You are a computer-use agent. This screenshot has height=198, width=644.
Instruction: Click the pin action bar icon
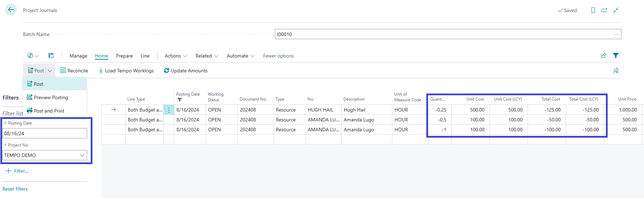(616, 71)
